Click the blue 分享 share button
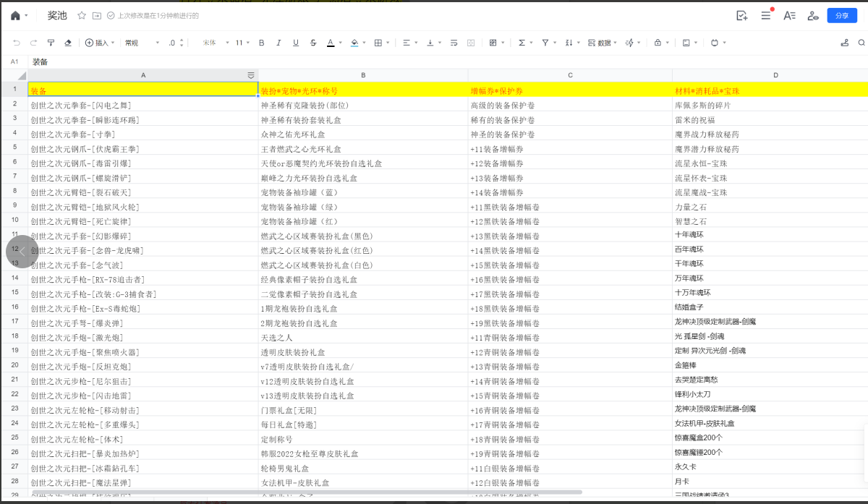Viewport: 868px width, 504px height. tap(842, 15)
